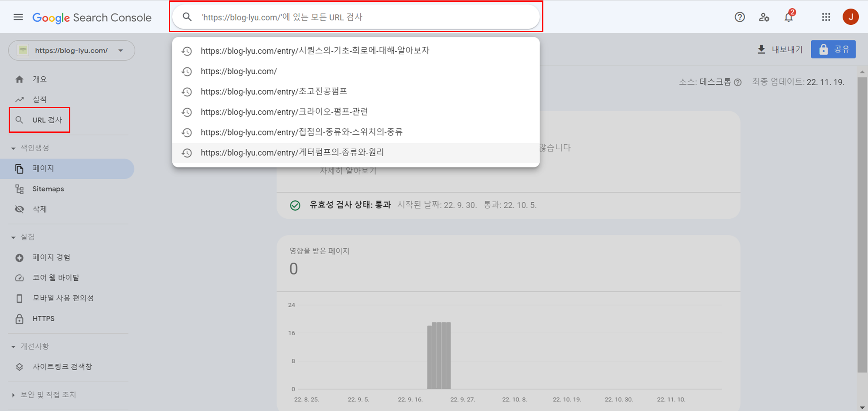This screenshot has width=868, height=411.
Task: Click the 영향을 받은 페이지 count 0
Action: [294, 269]
